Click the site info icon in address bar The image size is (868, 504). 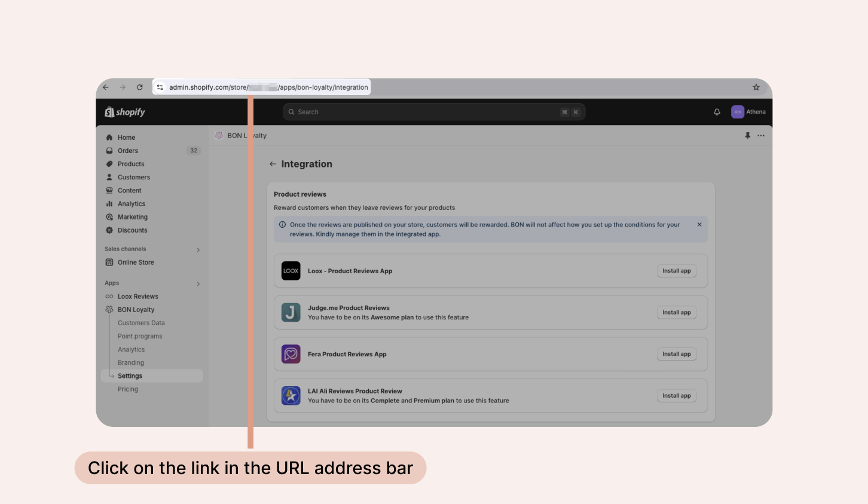coord(160,87)
